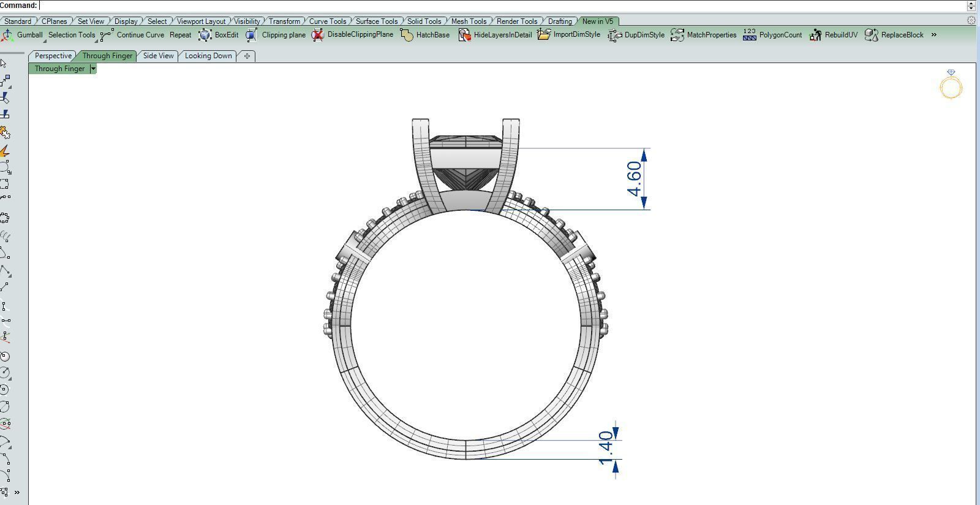Click the Clipping plane icon

click(252, 35)
